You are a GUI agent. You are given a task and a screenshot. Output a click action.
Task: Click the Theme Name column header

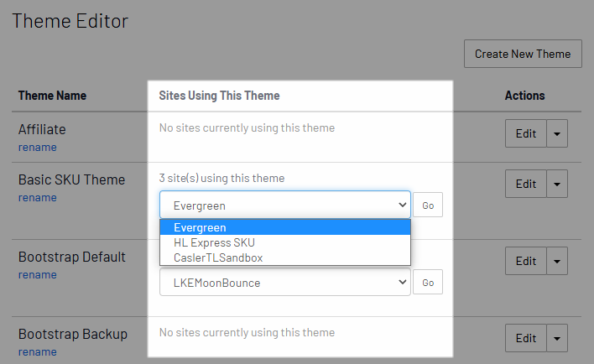click(52, 96)
